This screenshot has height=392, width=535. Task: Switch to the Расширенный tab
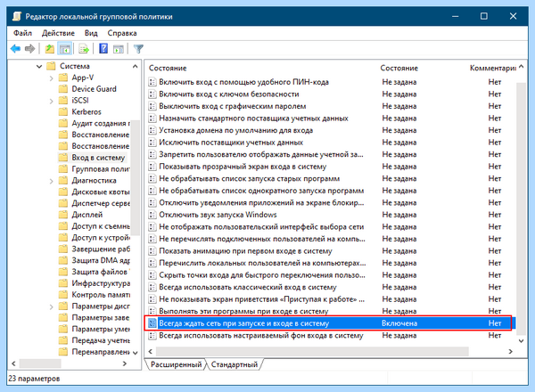point(176,364)
